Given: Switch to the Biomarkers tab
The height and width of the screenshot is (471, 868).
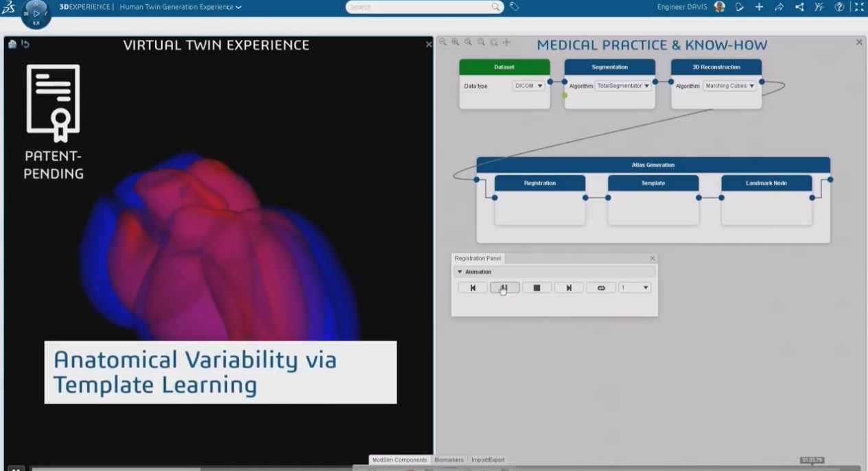Looking at the screenshot, I should pos(449,460).
